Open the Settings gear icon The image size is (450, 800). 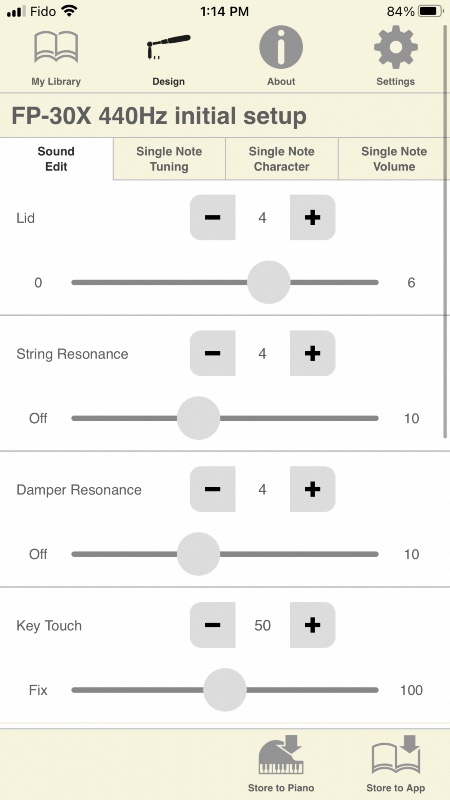tap(395, 47)
